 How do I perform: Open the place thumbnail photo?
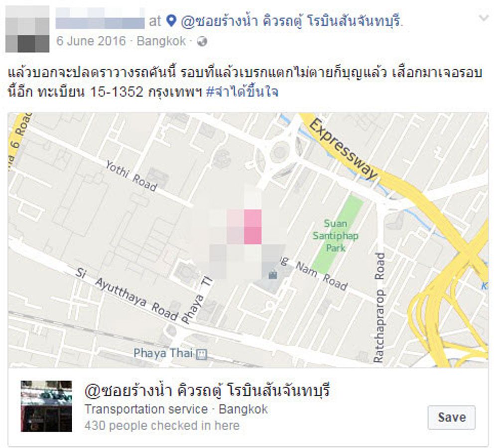click(x=46, y=406)
